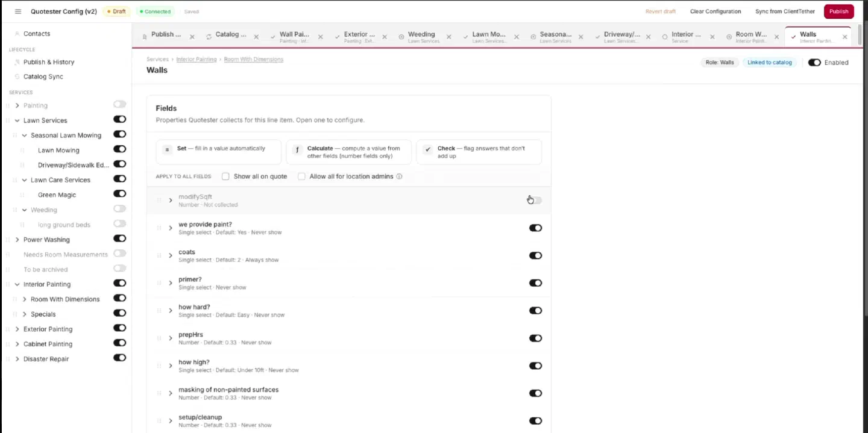
Task: Click the Catalog Sync sidebar icon
Action: [17, 76]
